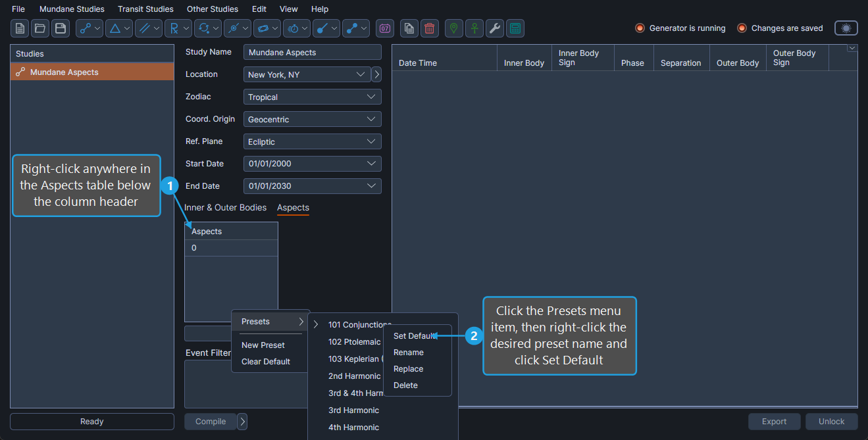Image resolution: width=868 pixels, height=440 pixels.
Task: Click the Unlock button
Action: [x=832, y=422]
